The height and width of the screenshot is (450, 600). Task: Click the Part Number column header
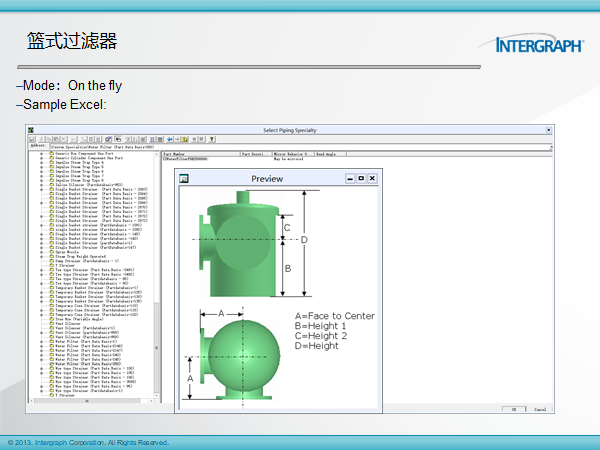pos(201,154)
